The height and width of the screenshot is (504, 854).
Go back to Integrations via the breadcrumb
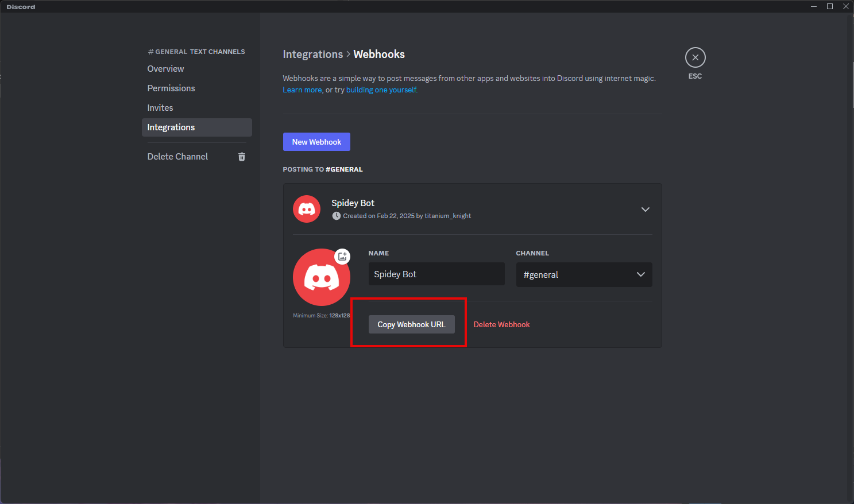coord(312,55)
